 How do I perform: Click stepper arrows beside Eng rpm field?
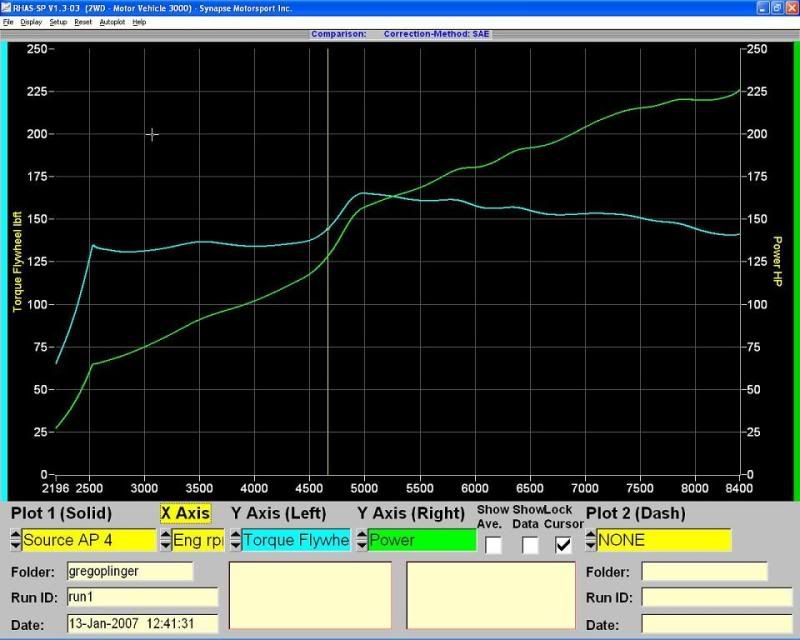(x=165, y=540)
